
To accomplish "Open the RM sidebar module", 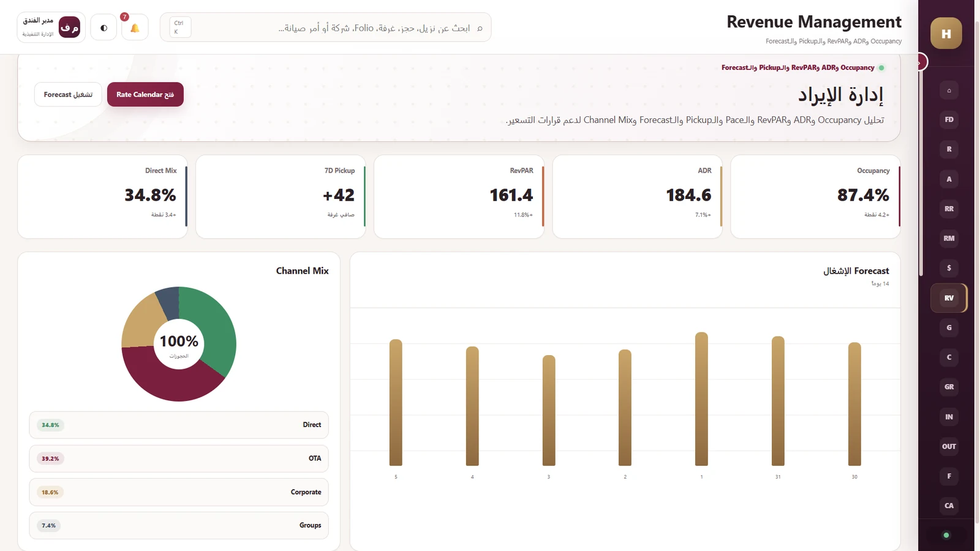I will tap(949, 238).
